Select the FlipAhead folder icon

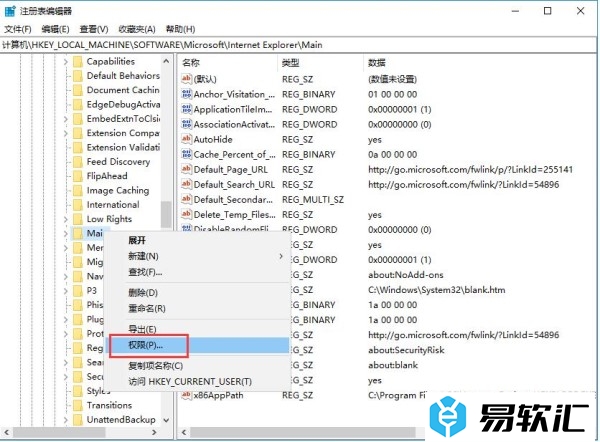pos(78,176)
